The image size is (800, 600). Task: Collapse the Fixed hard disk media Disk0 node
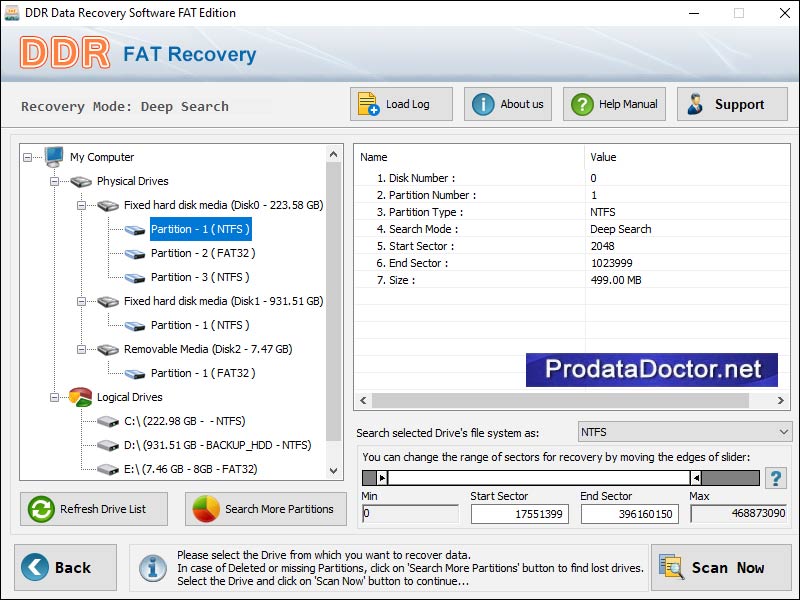pyautogui.click(x=80, y=205)
